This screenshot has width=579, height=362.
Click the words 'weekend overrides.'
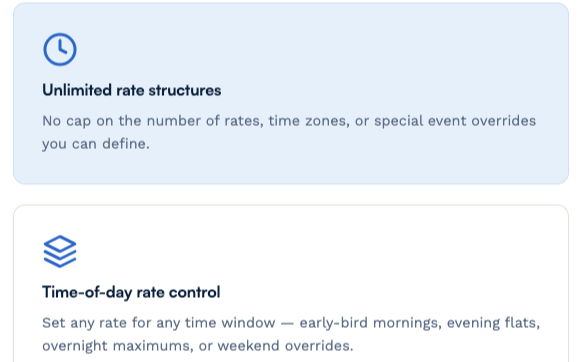pos(285,346)
